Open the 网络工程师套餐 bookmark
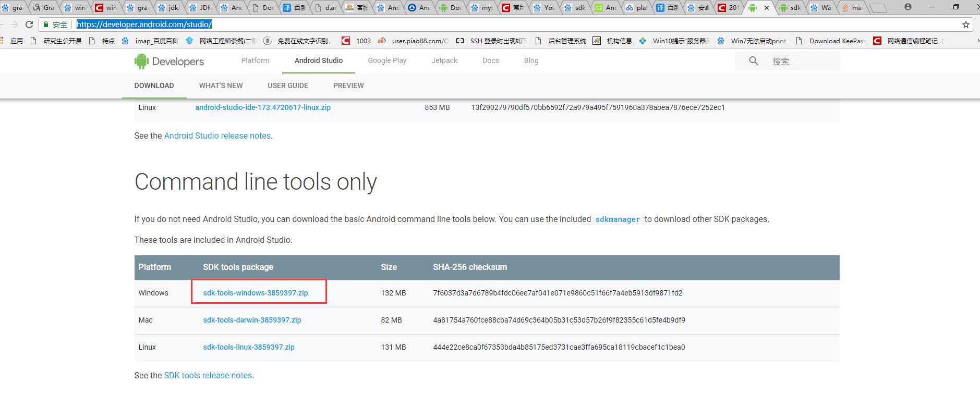980x395 pixels. (x=221, y=41)
